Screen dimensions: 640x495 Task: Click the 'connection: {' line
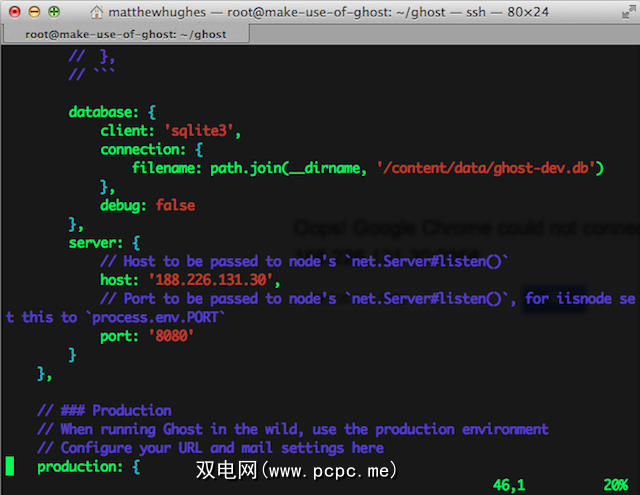[x=151, y=149]
